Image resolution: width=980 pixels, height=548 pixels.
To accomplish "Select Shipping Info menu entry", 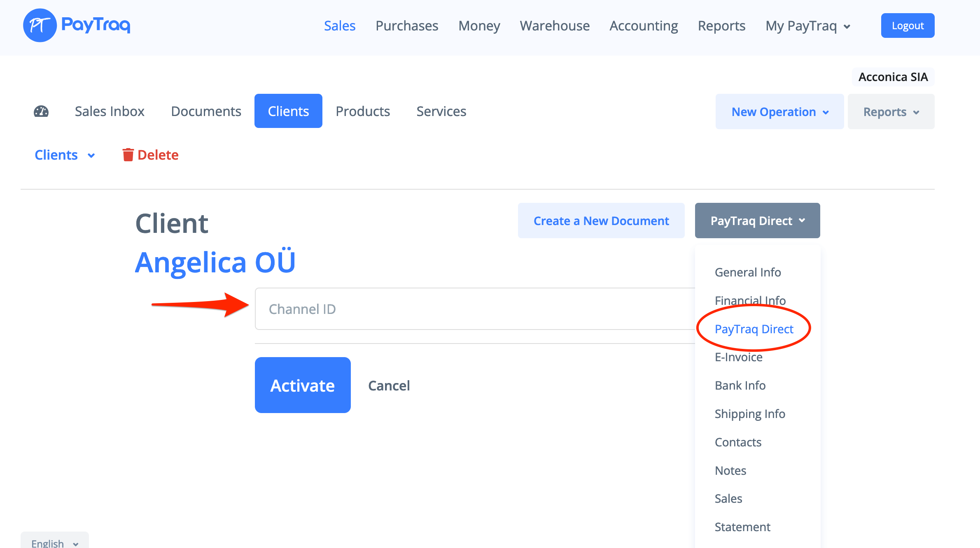I will coord(749,413).
